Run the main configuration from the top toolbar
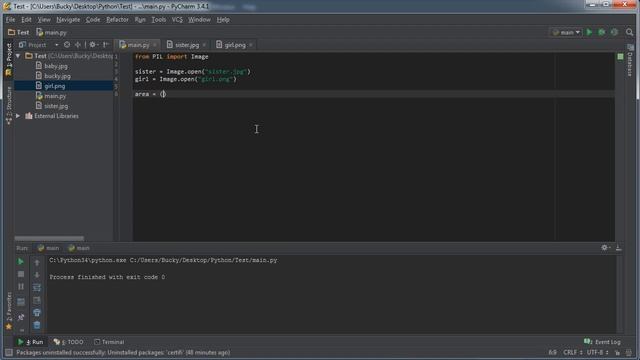 click(x=589, y=32)
